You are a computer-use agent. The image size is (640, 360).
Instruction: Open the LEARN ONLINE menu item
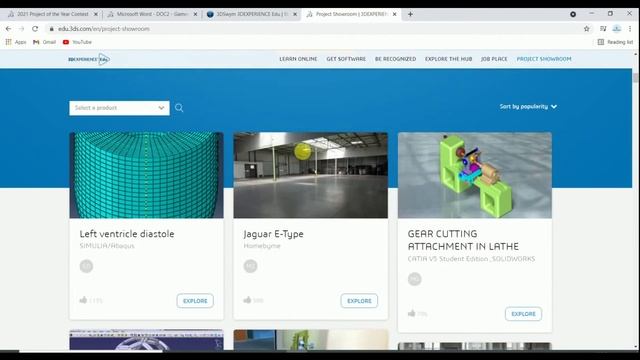pyautogui.click(x=298, y=59)
